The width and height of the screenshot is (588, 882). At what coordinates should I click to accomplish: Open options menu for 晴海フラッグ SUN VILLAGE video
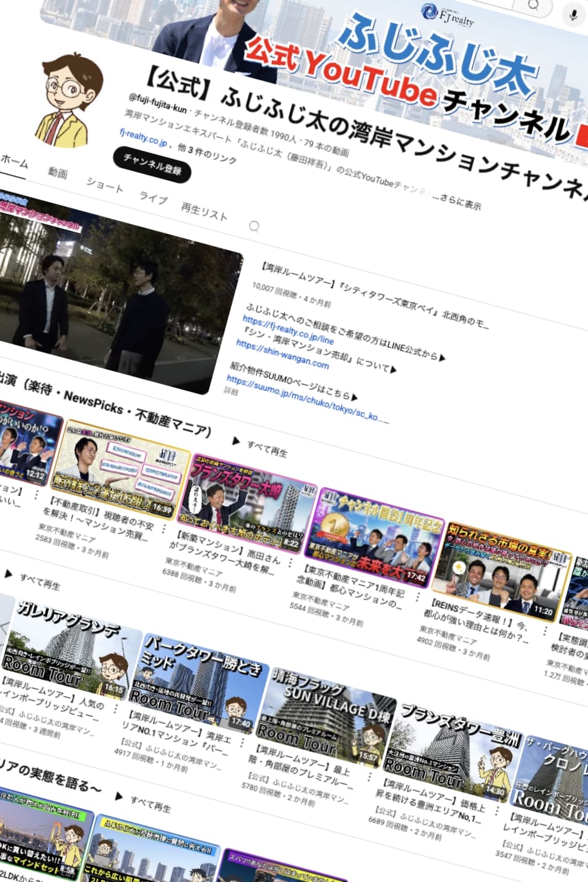[369, 776]
